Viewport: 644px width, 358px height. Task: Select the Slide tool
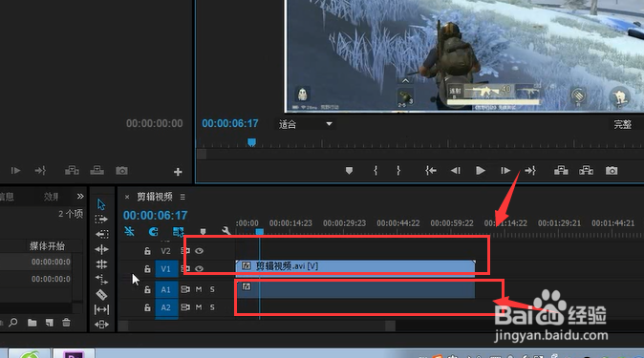pyautogui.click(x=101, y=325)
